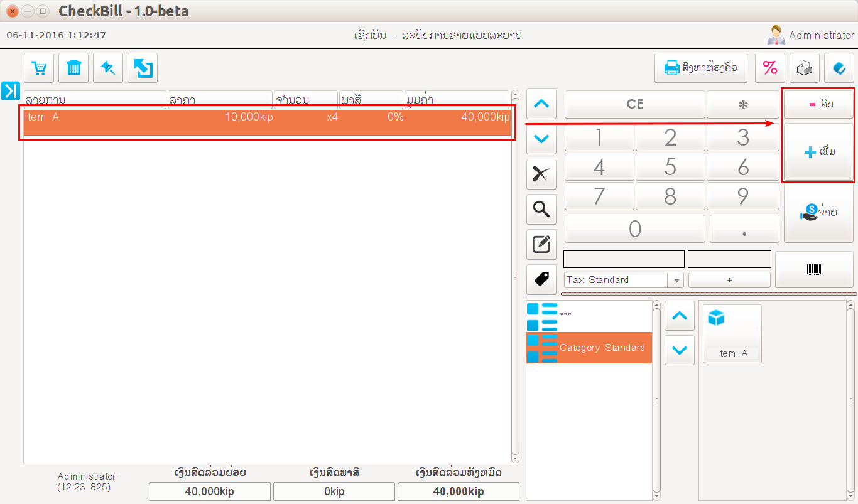Expand the side panel with blue arrow
858x504 pixels.
11,91
